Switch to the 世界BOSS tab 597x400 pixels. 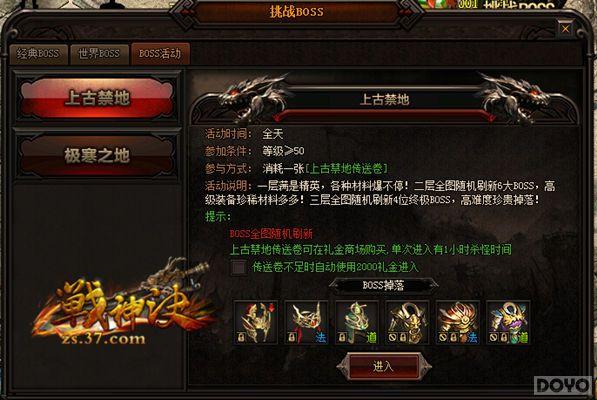(99, 54)
